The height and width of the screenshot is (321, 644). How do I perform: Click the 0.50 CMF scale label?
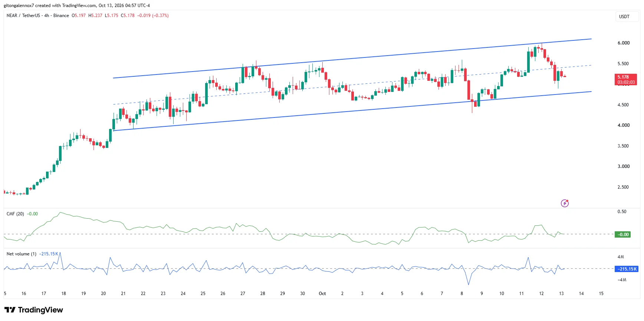coord(622,212)
